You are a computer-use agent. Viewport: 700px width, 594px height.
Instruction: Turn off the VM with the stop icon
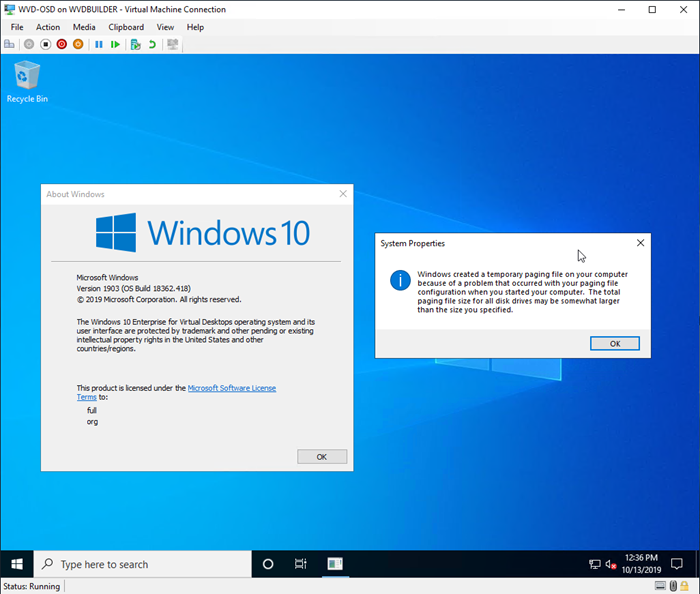pos(46,44)
